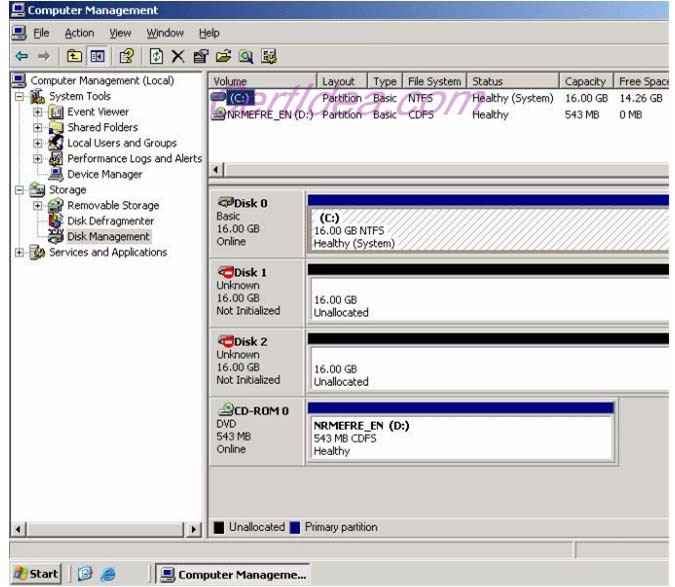Click the Disk 0 drive icon
The height and width of the screenshot is (587, 675).
pos(226,202)
